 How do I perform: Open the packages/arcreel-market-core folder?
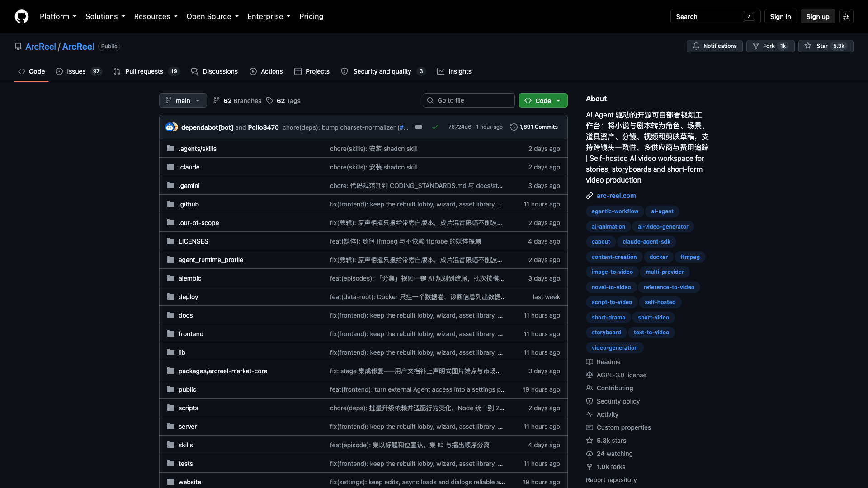pos(223,371)
